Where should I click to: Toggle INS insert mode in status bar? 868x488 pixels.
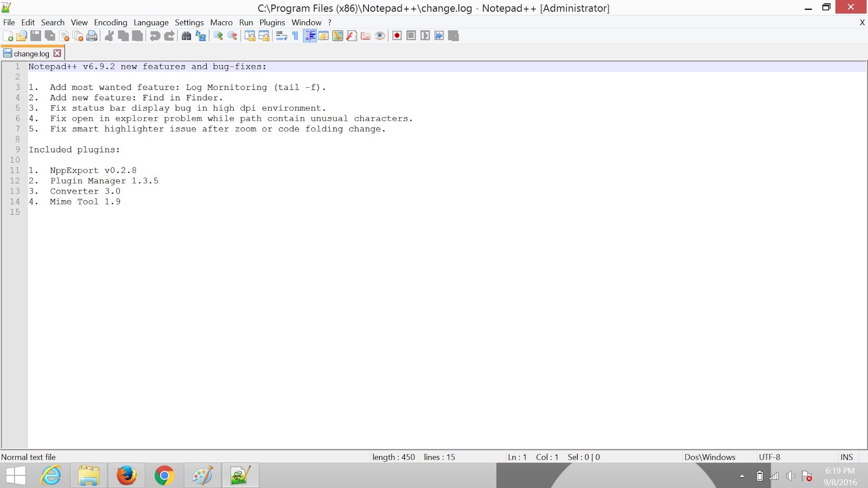(x=847, y=457)
